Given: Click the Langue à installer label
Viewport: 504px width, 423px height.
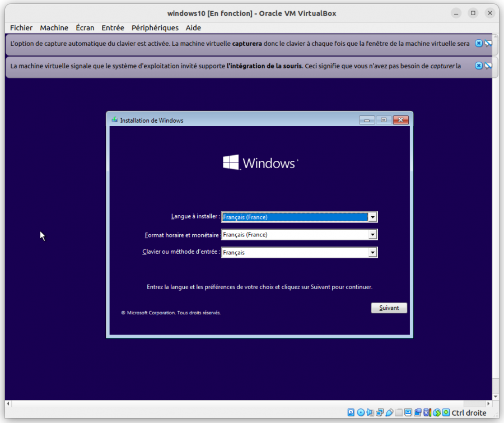Looking at the screenshot, I should 195,216.
